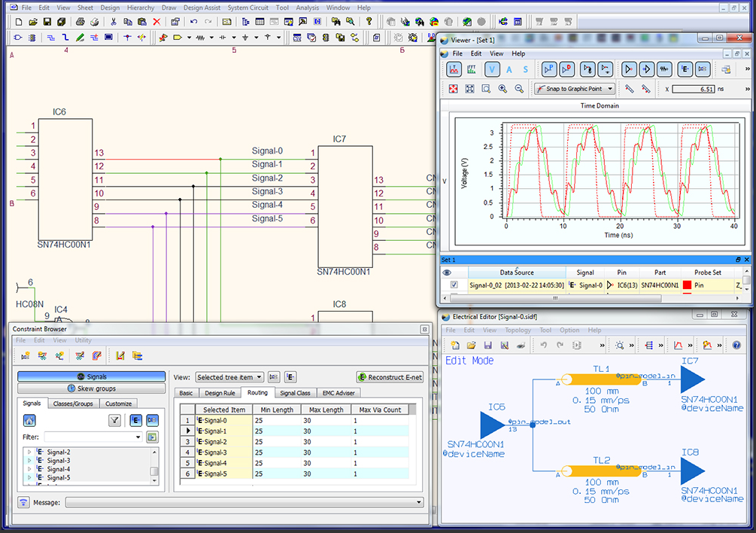Click the home icon in Constraint Browser
The width and height of the screenshot is (756, 533).
(x=29, y=421)
